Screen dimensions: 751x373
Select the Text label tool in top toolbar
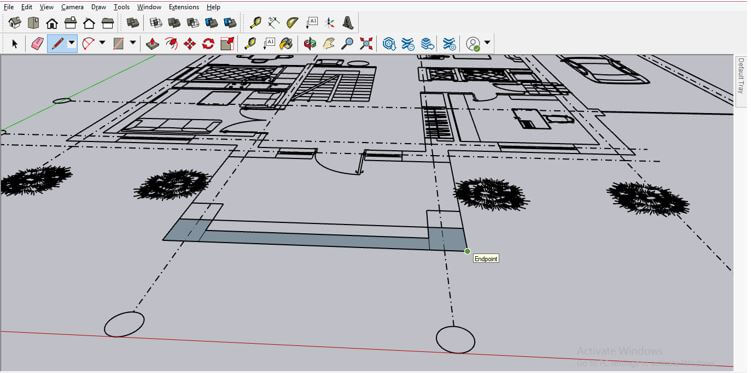pyautogui.click(x=311, y=22)
